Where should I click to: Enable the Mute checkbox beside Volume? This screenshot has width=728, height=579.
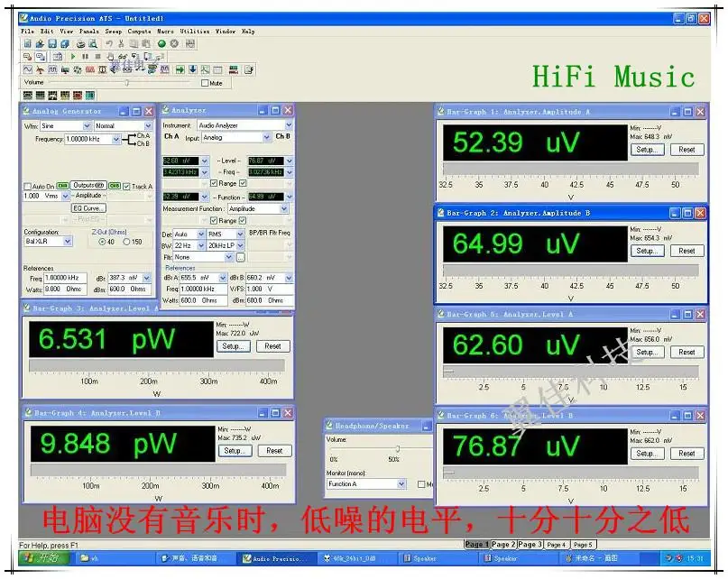click(205, 83)
